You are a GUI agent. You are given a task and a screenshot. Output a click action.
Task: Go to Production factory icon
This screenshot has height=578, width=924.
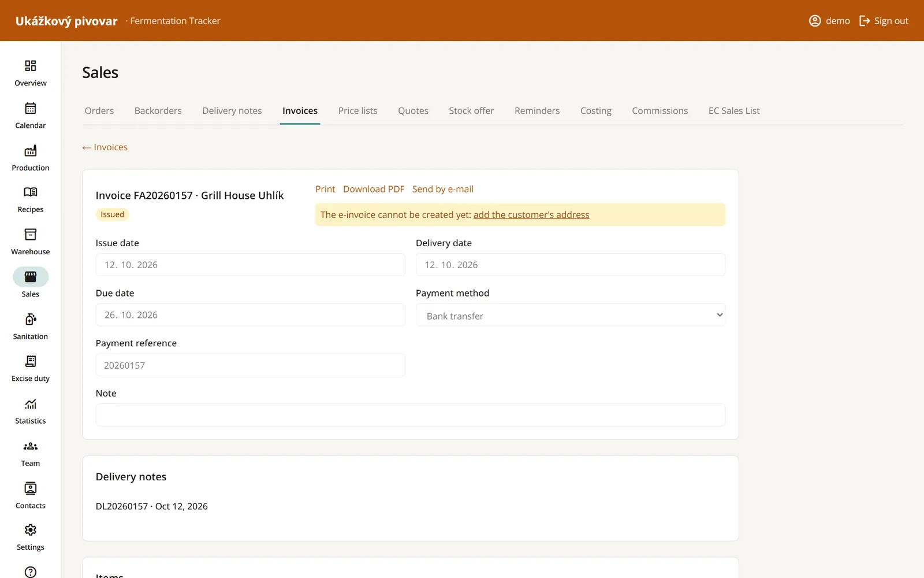coord(31,151)
